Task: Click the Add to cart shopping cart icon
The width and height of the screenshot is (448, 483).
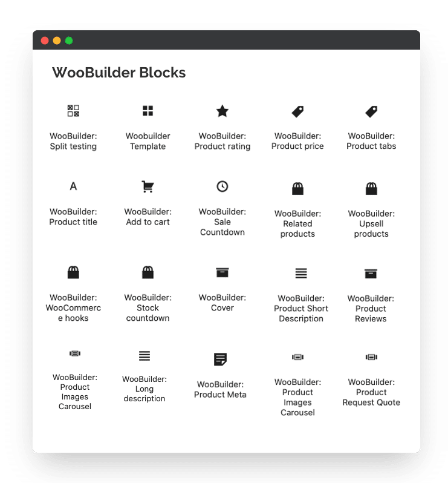Action: 148,186
